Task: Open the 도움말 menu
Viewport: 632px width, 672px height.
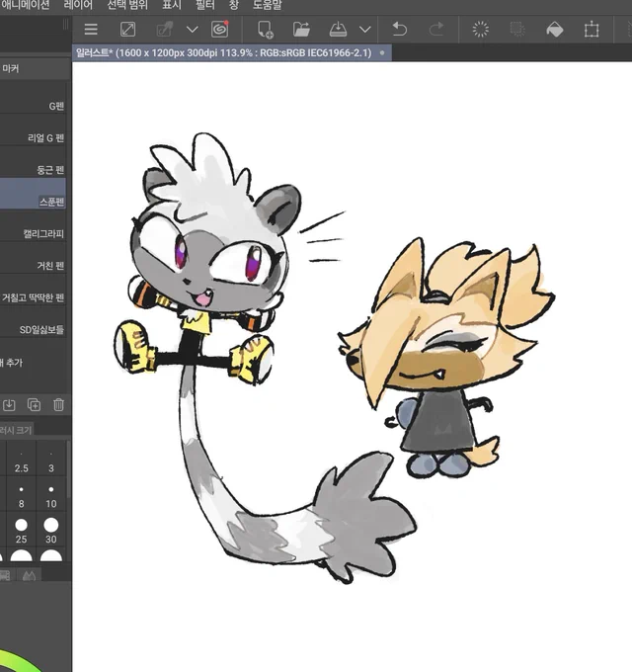Action: point(268,5)
